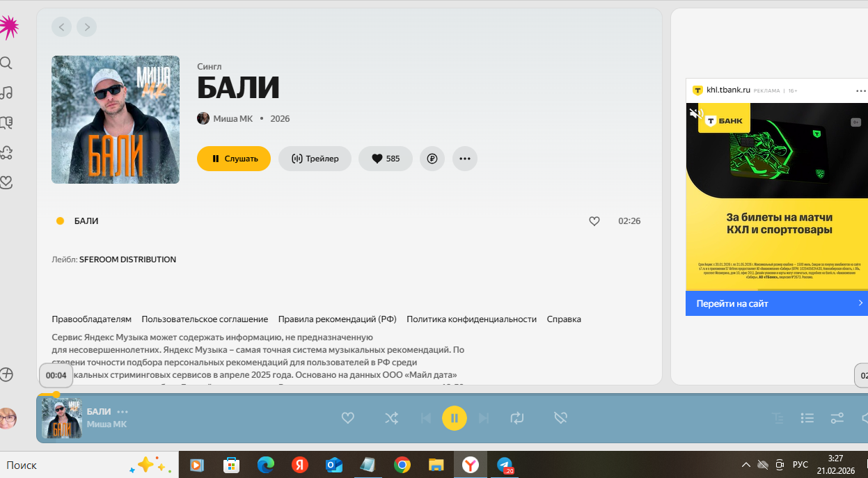Click the dislike broken-heart icon
This screenshot has width=868, height=478.
point(560,418)
